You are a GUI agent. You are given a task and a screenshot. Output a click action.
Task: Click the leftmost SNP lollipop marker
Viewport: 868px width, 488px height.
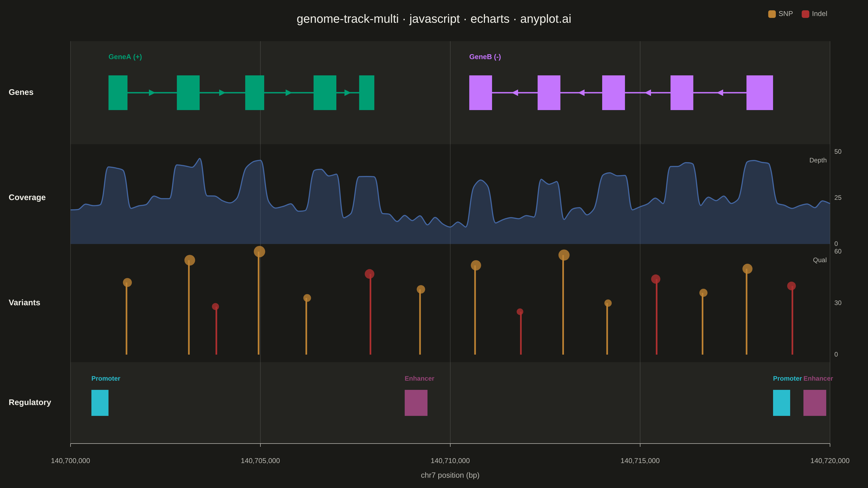pos(127,282)
